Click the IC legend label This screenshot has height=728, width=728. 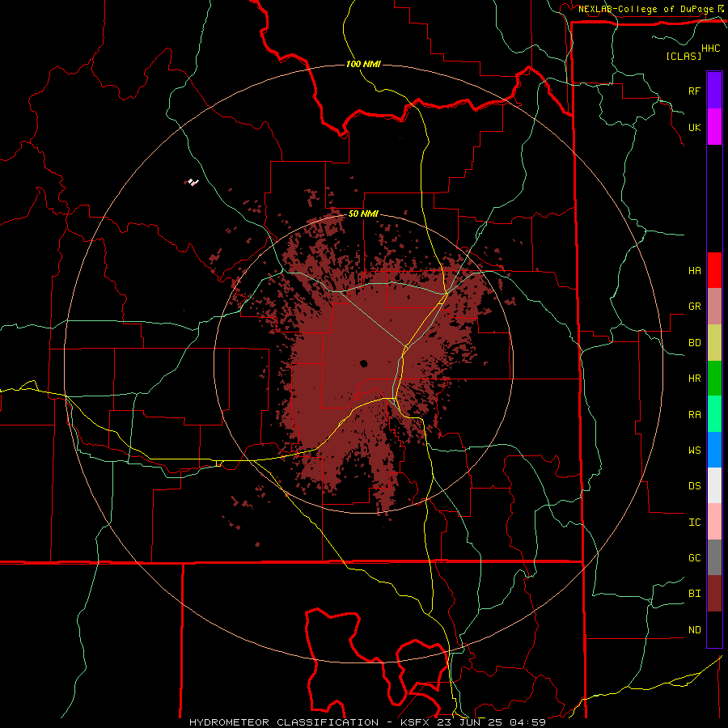tap(694, 523)
